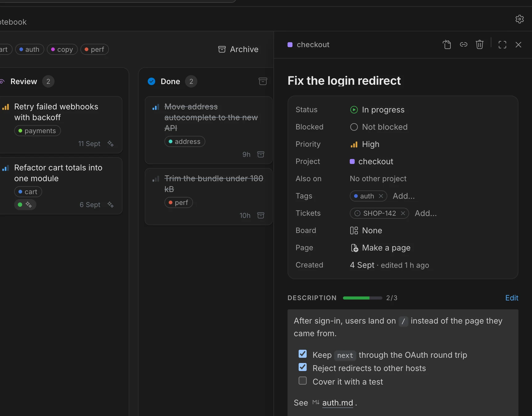The width and height of the screenshot is (532, 416).
Task: Click the description progress bar
Action: [x=363, y=298]
